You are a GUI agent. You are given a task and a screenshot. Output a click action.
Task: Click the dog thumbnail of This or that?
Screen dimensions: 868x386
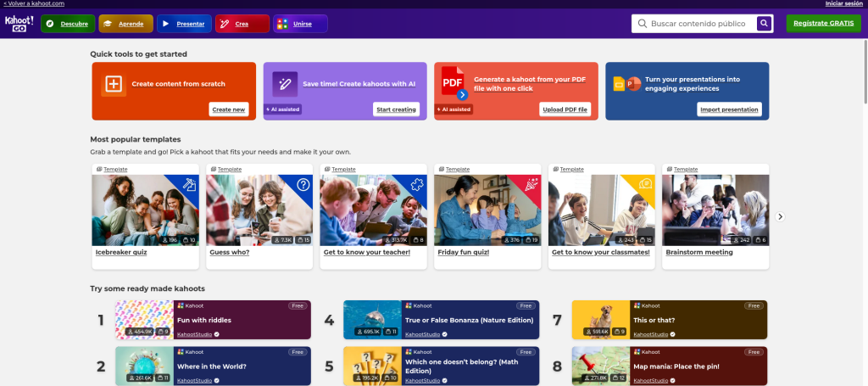(x=601, y=320)
